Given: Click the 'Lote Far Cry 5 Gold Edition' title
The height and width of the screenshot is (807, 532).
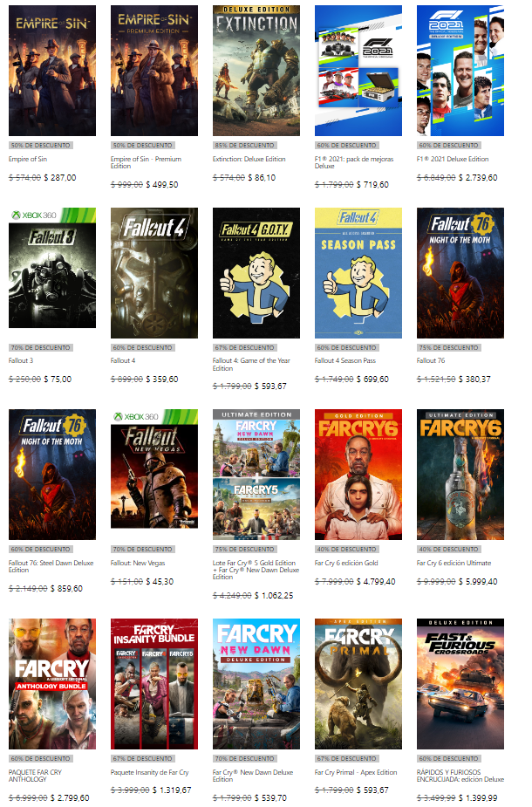Looking at the screenshot, I should coord(256,570).
